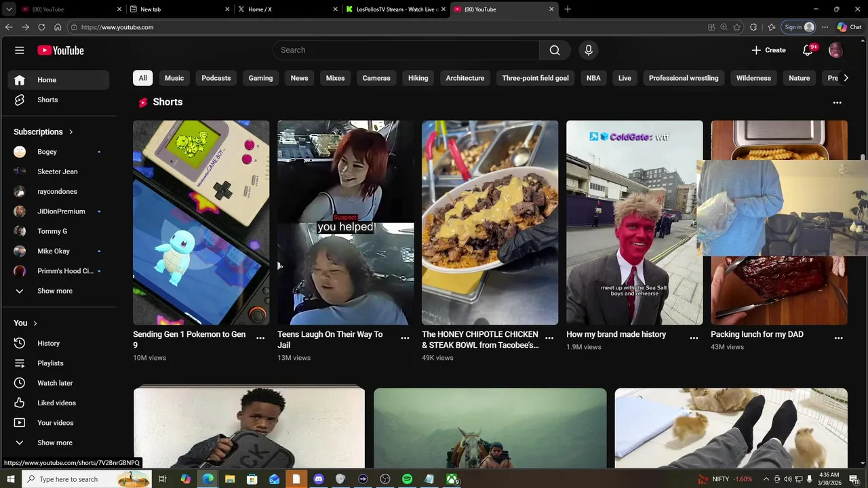Open Bogey channel subscription
Image resolution: width=868 pixels, height=488 pixels.
pos(58,152)
